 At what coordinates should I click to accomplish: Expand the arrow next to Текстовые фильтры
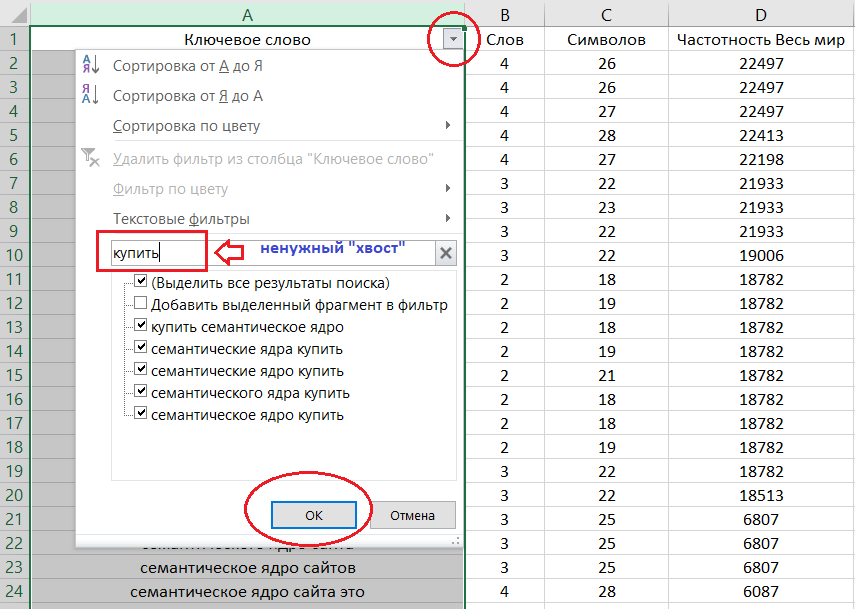point(448,218)
